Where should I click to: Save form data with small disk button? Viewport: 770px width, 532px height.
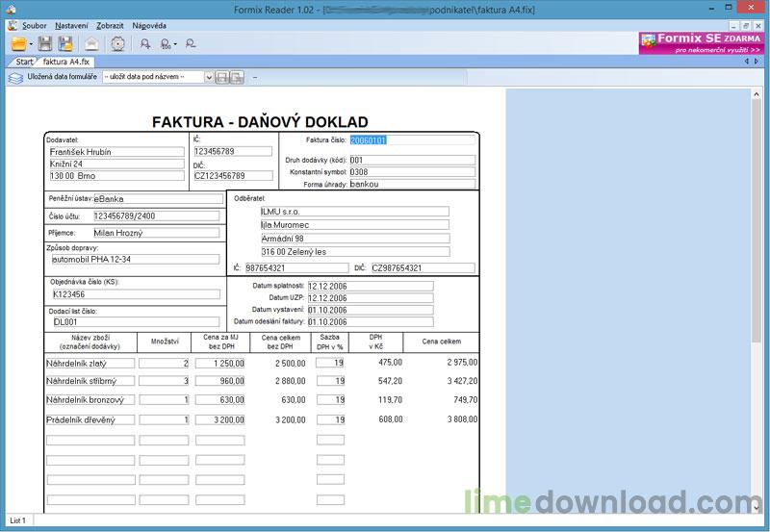222,77
